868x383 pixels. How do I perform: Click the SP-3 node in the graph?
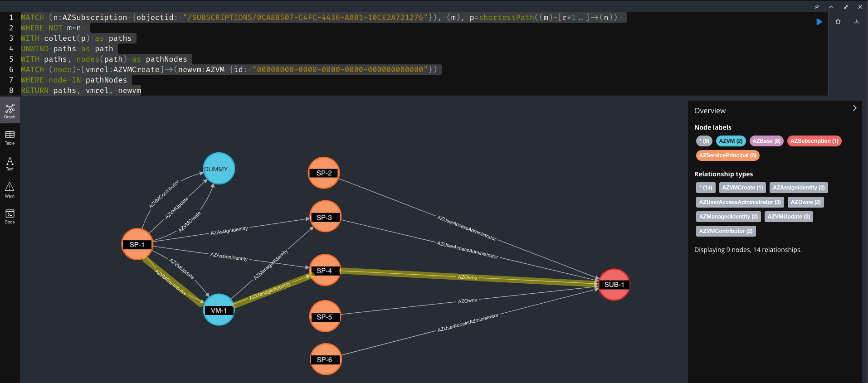(x=325, y=217)
